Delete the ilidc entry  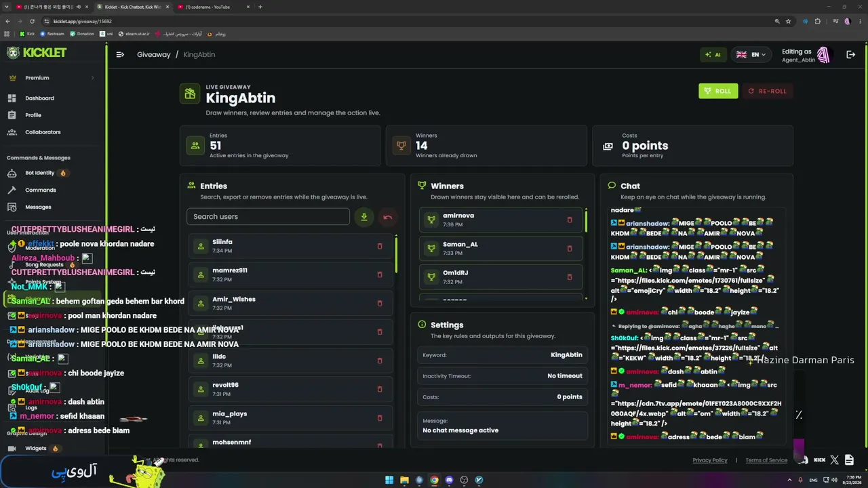380,361
